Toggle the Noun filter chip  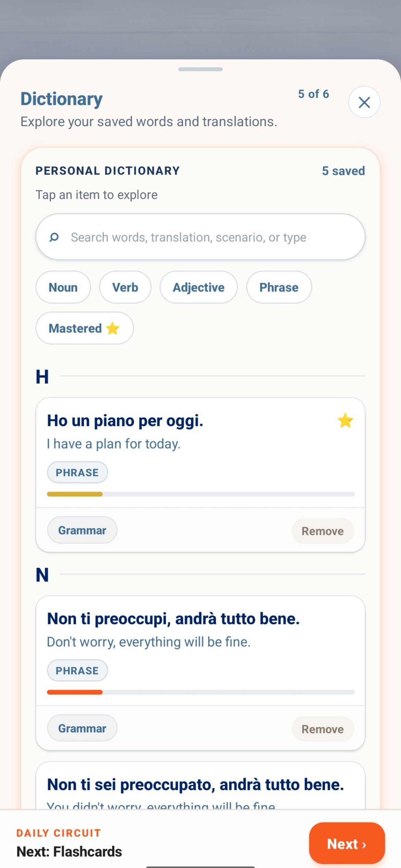click(x=63, y=287)
